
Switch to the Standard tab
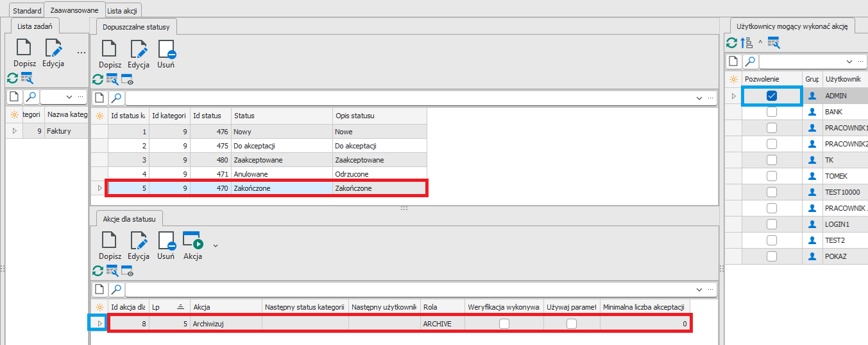(27, 11)
